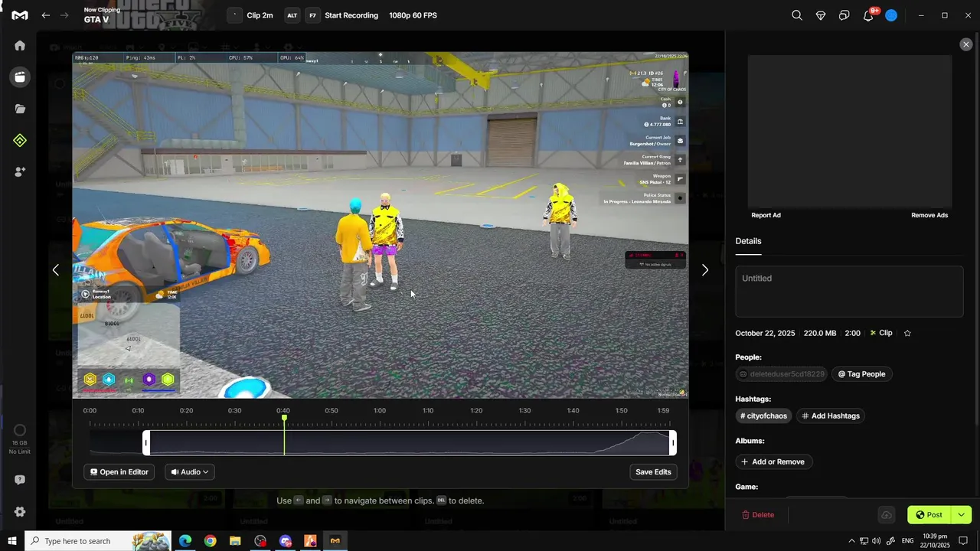
Task: Open the settings gear in sidebar
Action: pyautogui.click(x=20, y=512)
